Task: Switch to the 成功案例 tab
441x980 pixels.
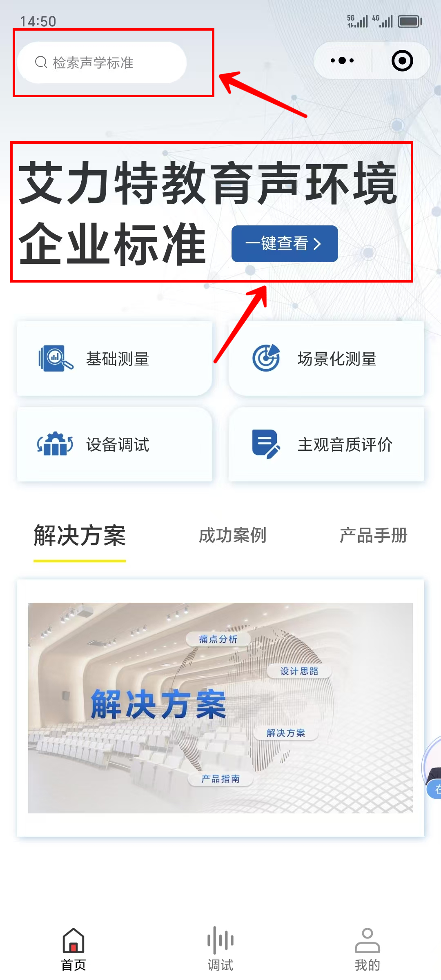Action: point(232,535)
